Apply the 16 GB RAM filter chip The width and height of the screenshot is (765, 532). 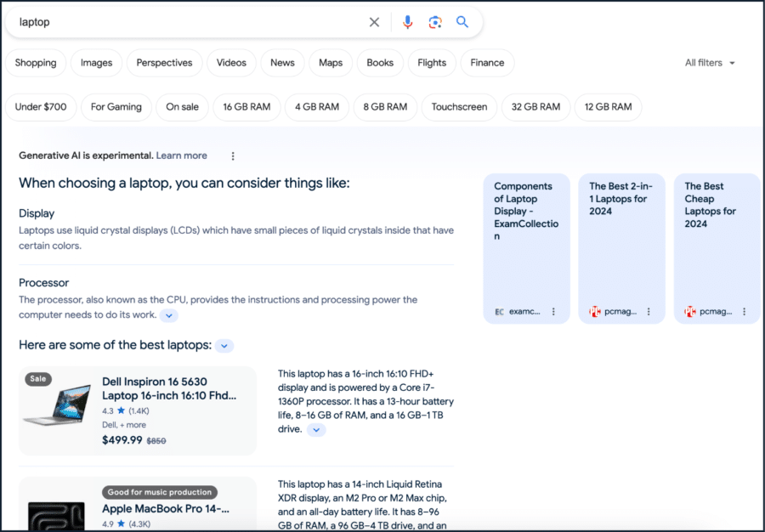(246, 107)
